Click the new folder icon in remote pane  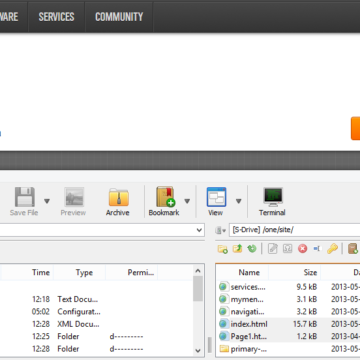[x=223, y=249]
